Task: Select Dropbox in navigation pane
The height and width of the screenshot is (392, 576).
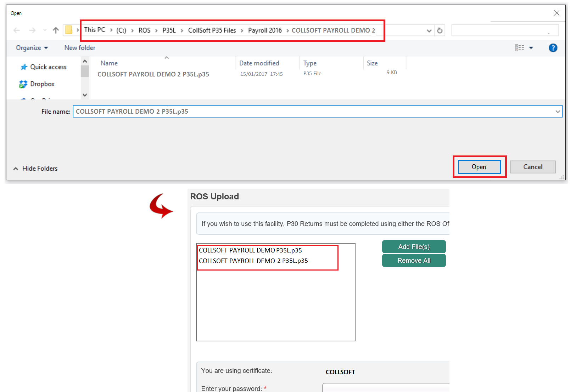Action: 42,84
